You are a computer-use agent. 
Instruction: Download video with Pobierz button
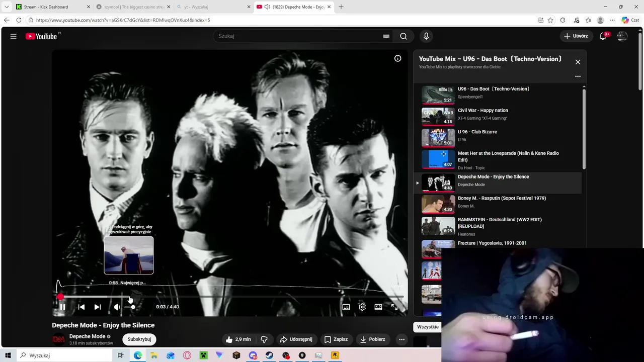pyautogui.click(x=373, y=339)
